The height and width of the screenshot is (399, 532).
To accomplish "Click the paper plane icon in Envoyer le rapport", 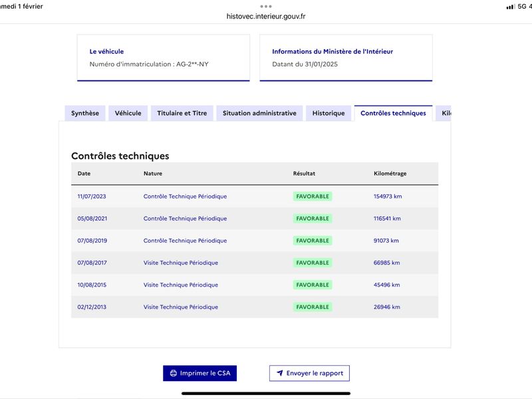I will coord(279,373).
